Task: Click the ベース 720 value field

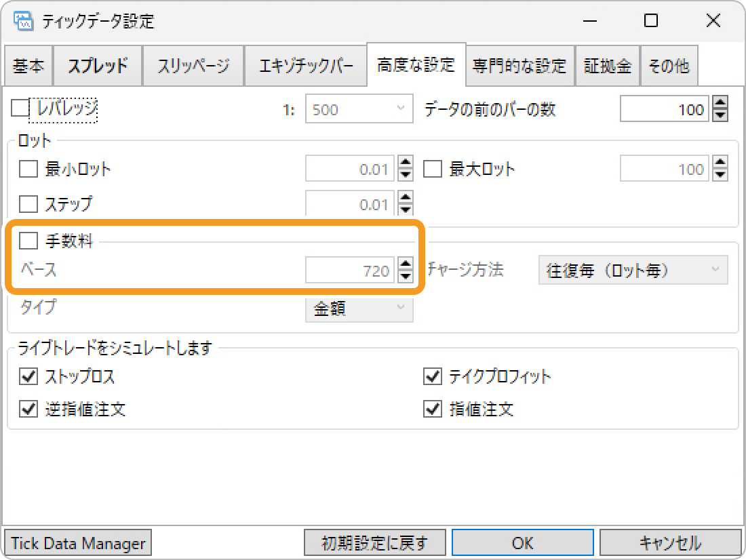Action: click(350, 271)
